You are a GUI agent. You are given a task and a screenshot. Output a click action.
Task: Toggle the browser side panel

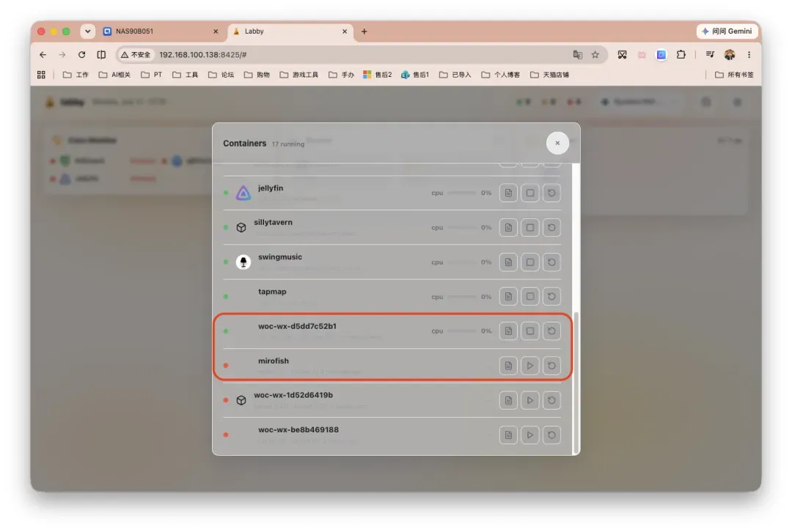click(x=101, y=54)
